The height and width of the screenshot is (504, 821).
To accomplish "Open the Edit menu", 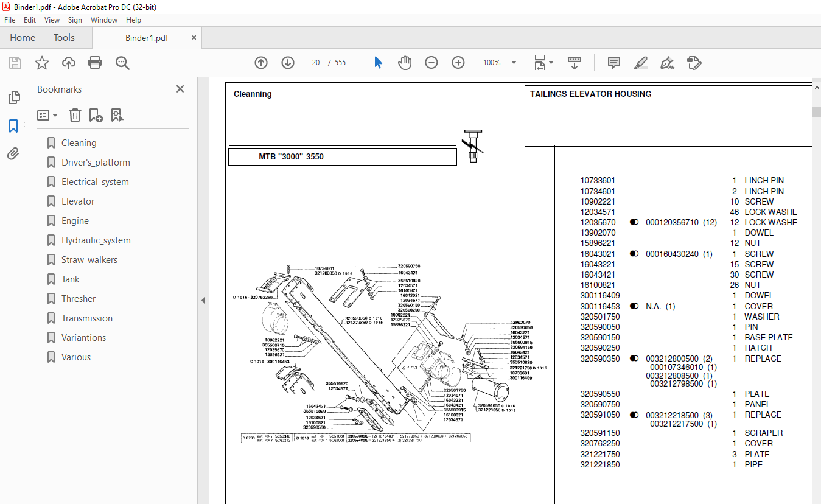I will (x=30, y=20).
